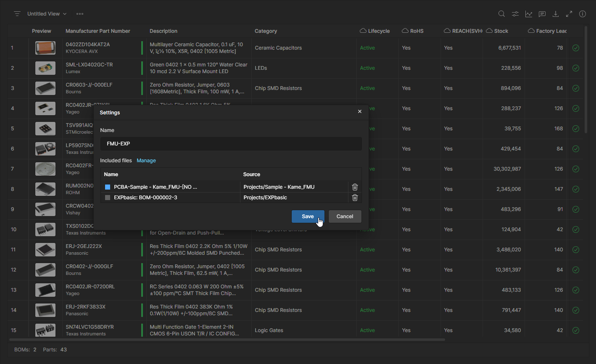Open the line chart analytics icon

(528, 14)
